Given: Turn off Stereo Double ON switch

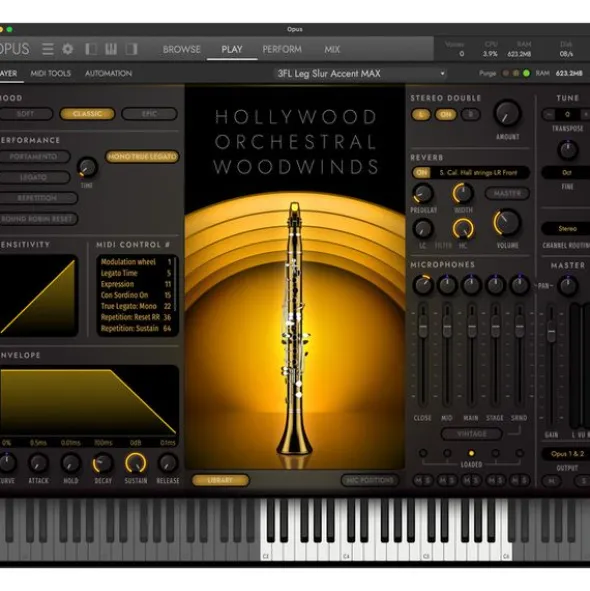Looking at the screenshot, I should tap(446, 115).
